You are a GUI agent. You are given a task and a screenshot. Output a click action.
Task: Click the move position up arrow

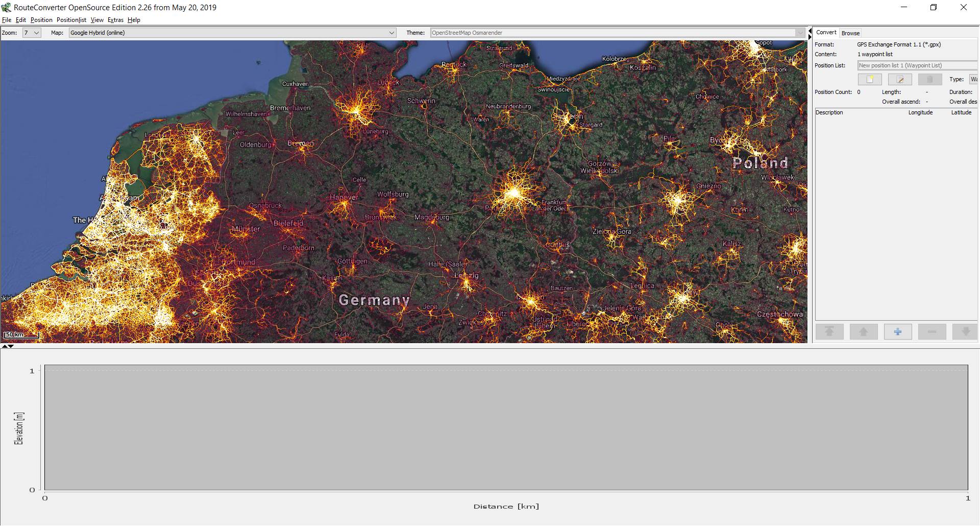click(x=864, y=332)
